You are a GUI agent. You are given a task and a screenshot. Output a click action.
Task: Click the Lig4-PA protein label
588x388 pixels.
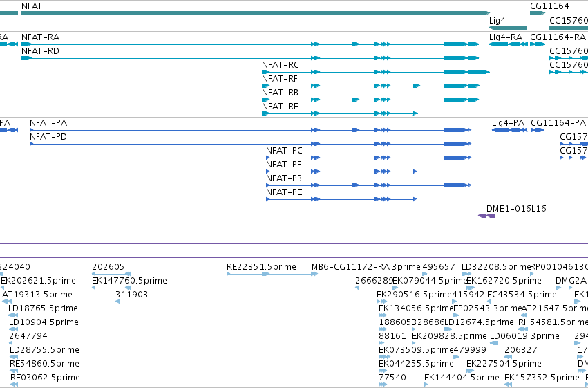click(x=508, y=123)
